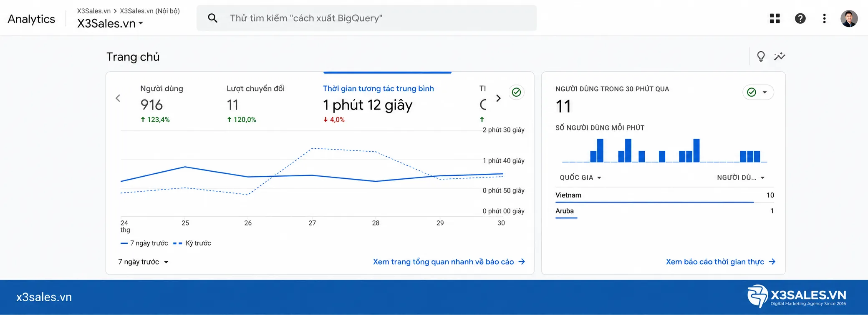Open the three-dot more options menu

pos(824,18)
